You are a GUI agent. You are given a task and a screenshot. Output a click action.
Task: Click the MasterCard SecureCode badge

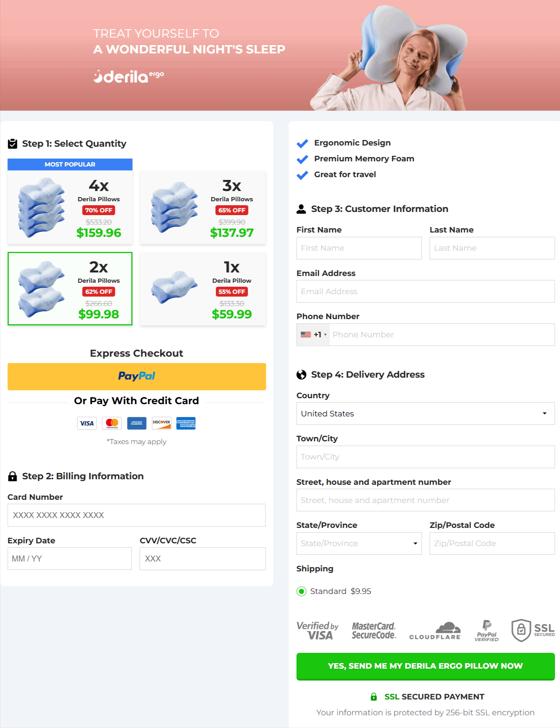click(374, 630)
